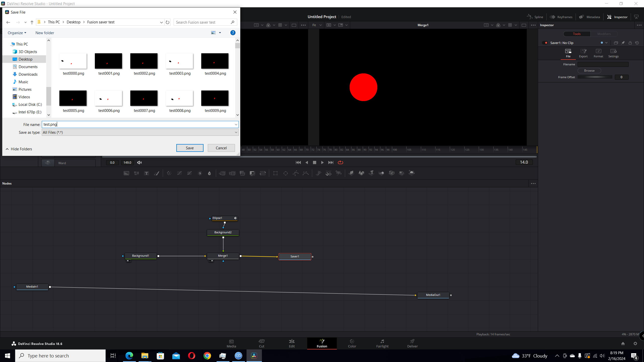
Task: Add a Renderer 3D node from the toolbar
Action: pos(412,173)
